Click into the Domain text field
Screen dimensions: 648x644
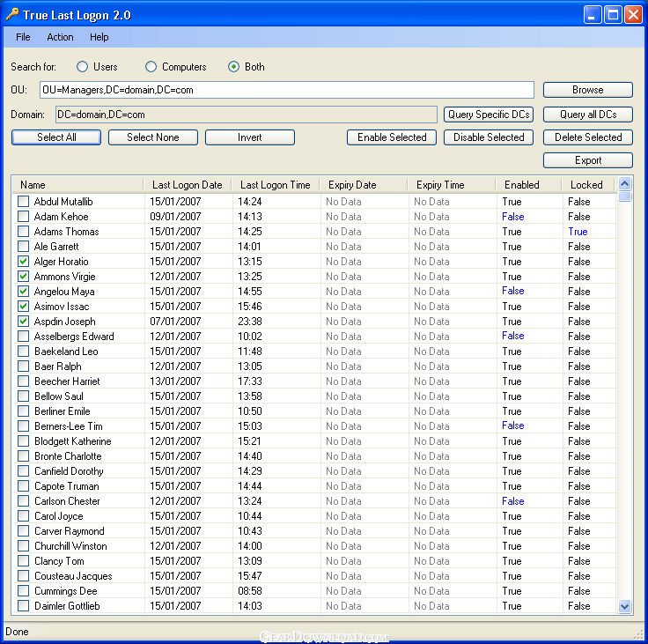pyautogui.click(x=247, y=115)
